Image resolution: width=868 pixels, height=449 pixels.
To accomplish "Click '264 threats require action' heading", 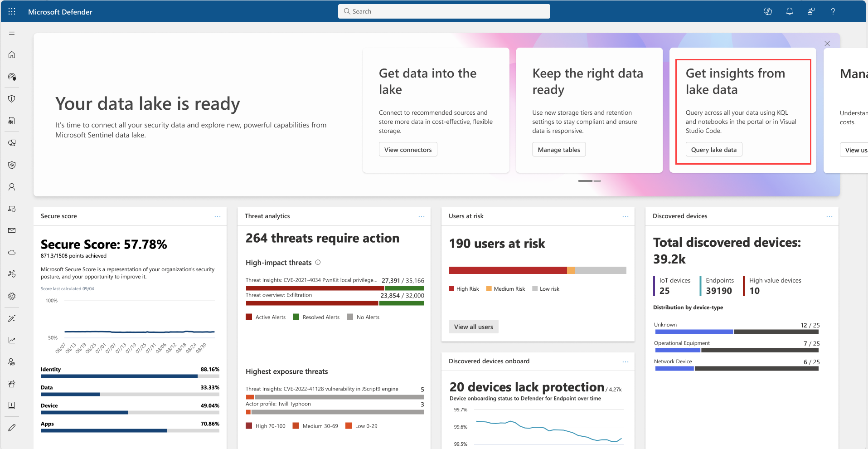I will click(322, 238).
